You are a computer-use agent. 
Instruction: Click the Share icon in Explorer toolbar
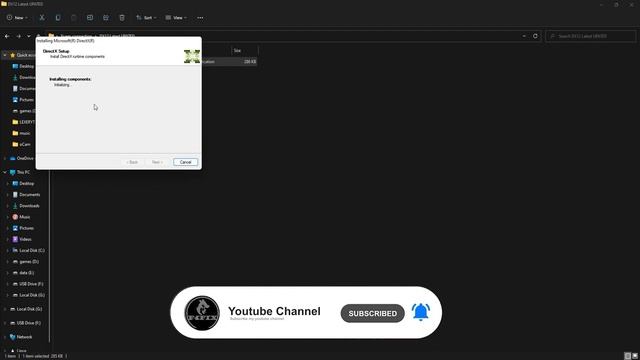106,18
